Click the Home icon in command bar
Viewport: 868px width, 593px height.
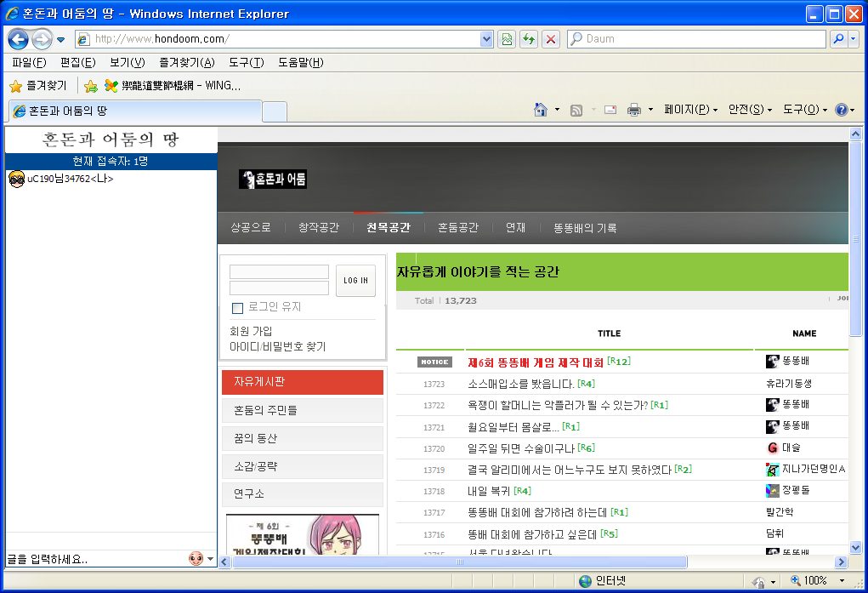tap(541, 110)
